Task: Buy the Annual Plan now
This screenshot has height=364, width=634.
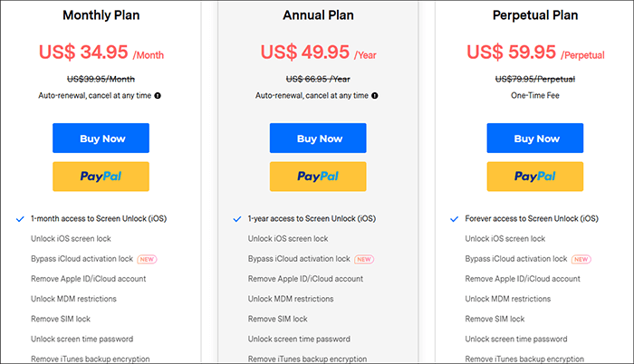Action: tap(318, 139)
